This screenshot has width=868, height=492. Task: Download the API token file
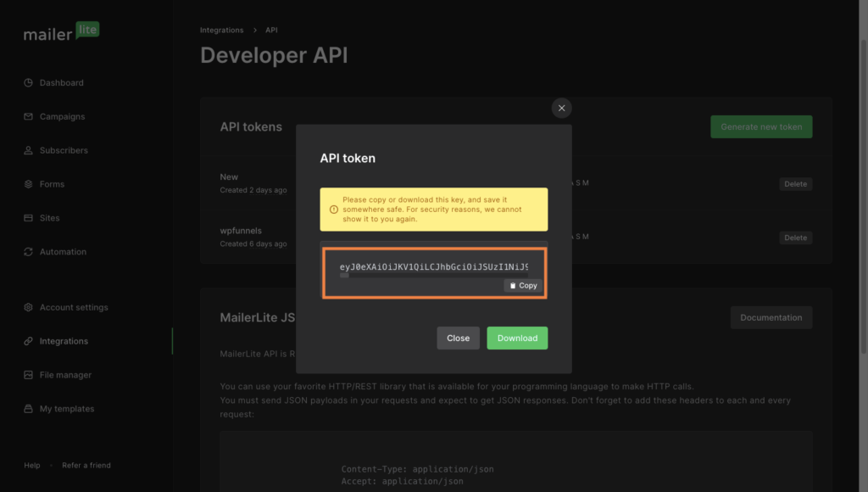(517, 338)
